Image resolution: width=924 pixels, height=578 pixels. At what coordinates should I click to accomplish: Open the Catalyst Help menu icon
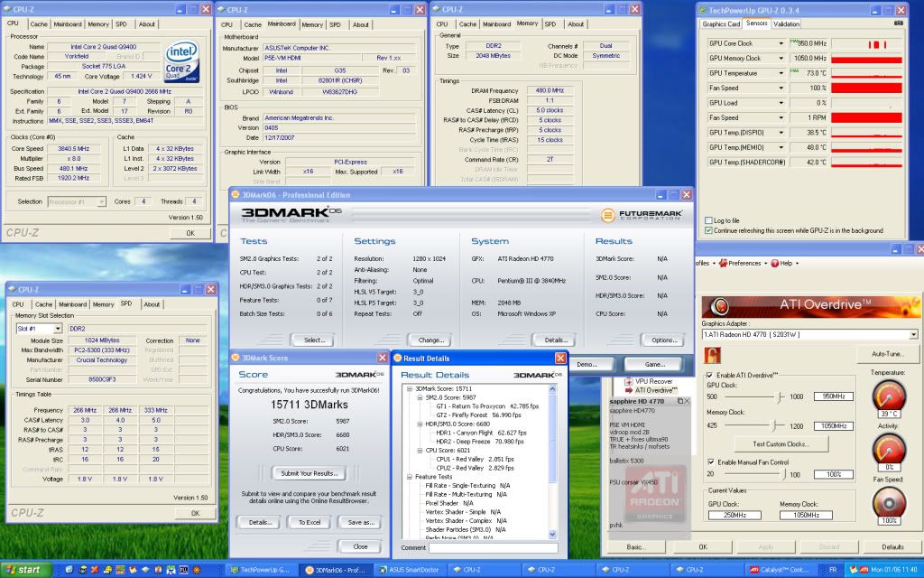pyautogui.click(x=774, y=263)
